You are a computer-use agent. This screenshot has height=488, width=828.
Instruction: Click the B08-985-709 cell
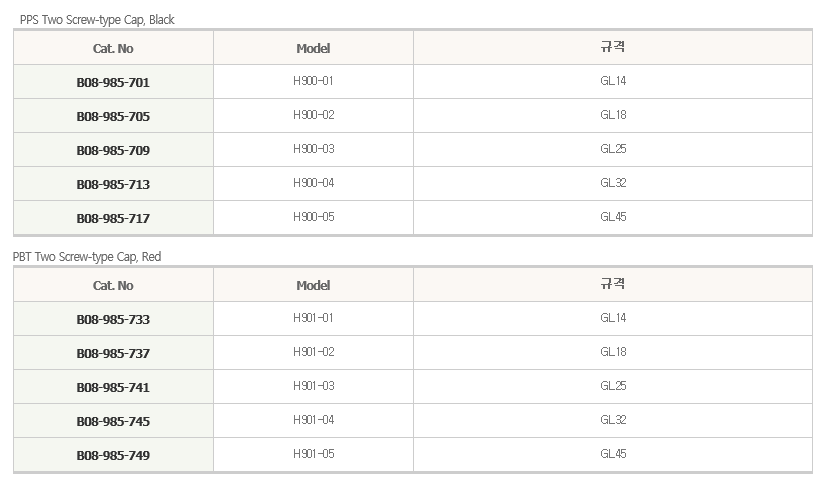coord(113,151)
